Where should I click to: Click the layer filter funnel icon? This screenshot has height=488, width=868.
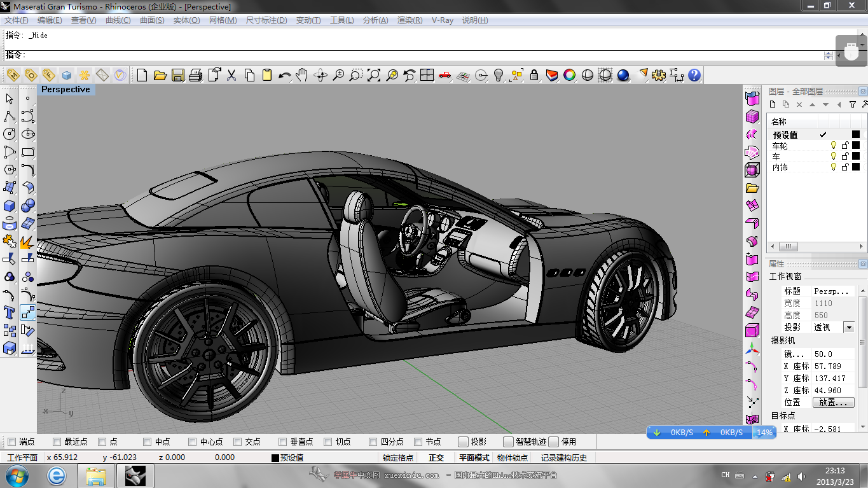coord(853,104)
